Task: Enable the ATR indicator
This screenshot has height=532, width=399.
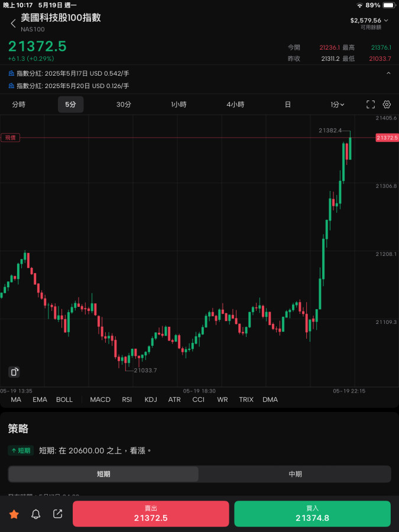Action: (x=174, y=400)
